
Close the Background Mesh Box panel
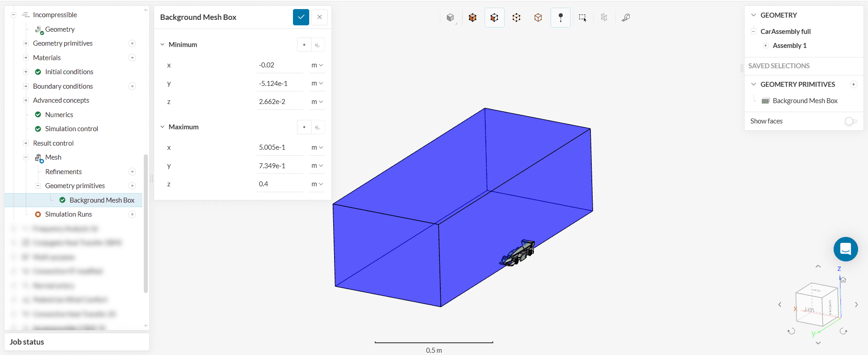coord(320,17)
